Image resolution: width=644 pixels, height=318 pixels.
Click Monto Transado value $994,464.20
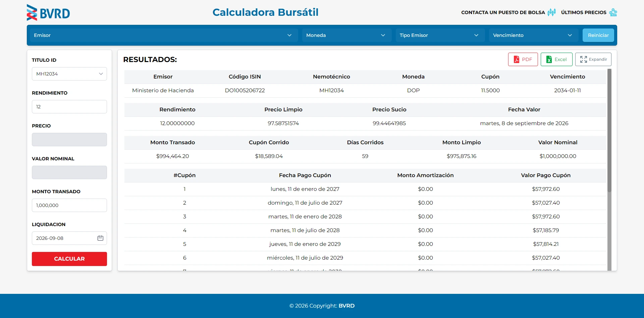coord(173,156)
